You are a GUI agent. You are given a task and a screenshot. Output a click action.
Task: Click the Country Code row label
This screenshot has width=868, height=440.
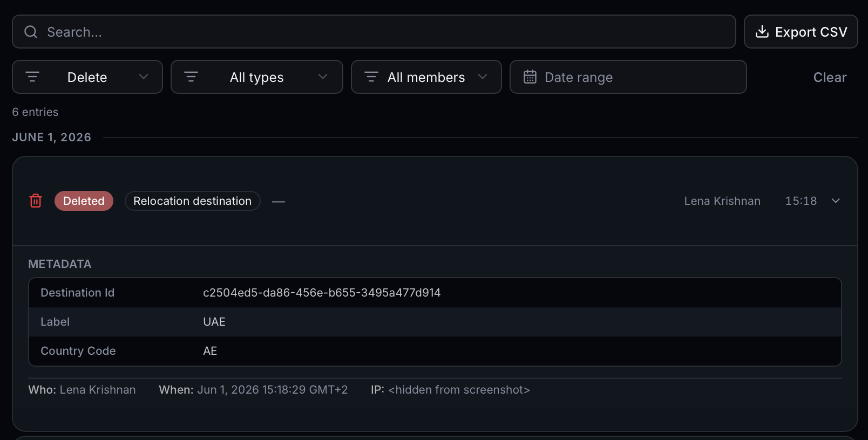[78, 350]
